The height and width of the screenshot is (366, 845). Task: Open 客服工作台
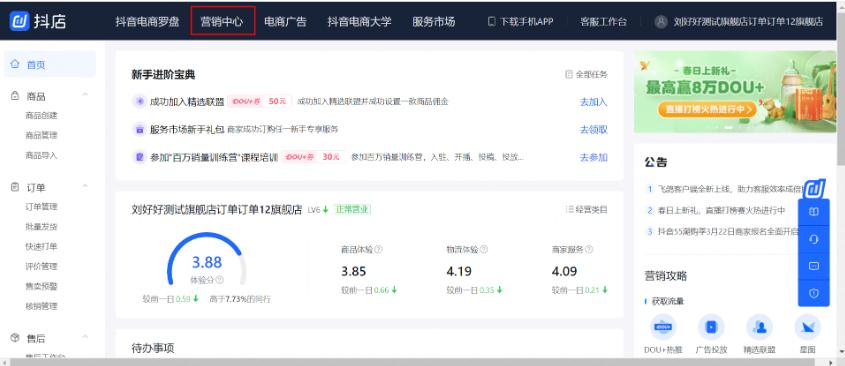pos(604,22)
